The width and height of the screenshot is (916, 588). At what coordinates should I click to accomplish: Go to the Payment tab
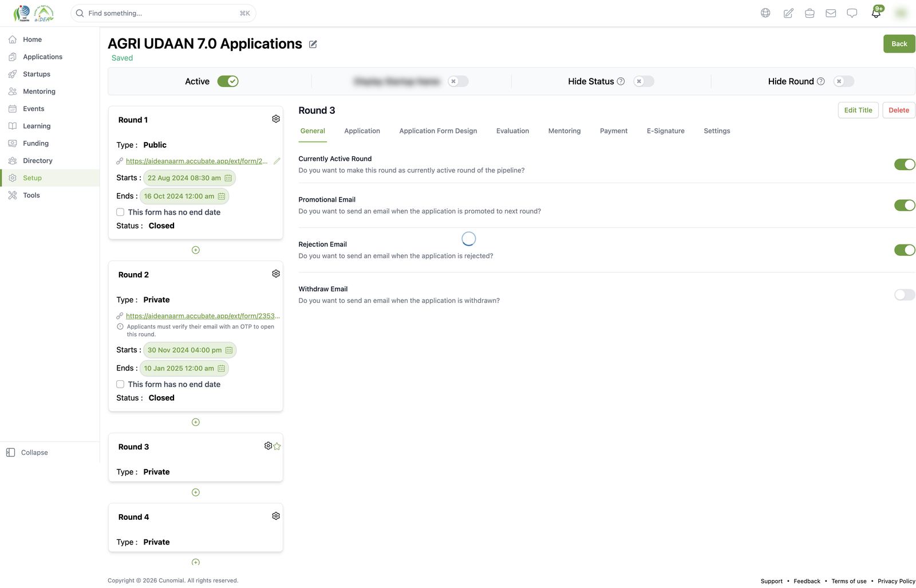[x=614, y=131]
